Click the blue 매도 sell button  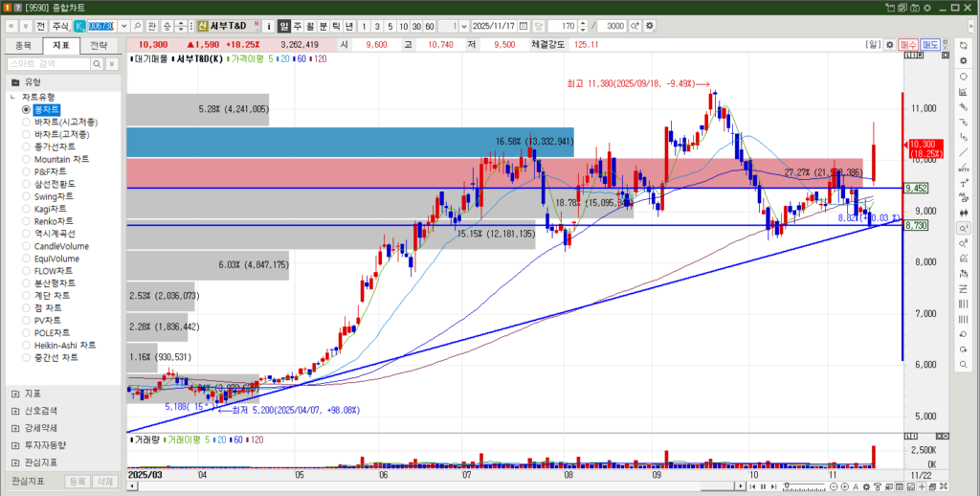930,45
